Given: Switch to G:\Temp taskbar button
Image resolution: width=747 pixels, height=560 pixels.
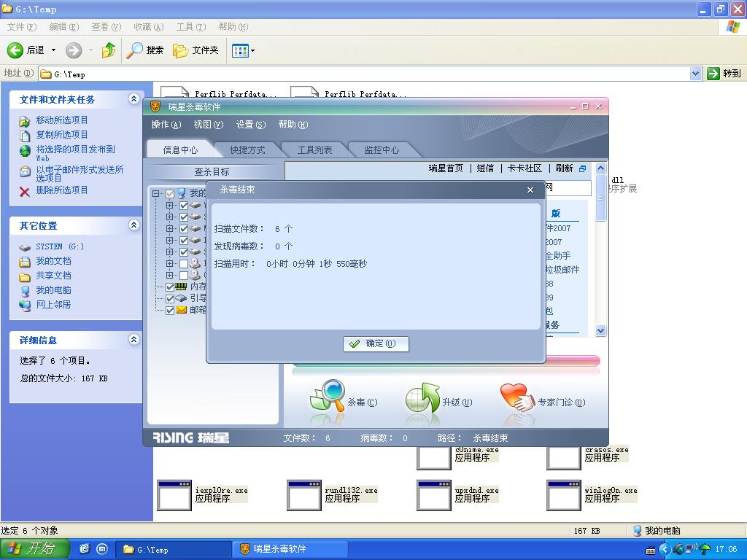Looking at the screenshot, I should coord(174,550).
